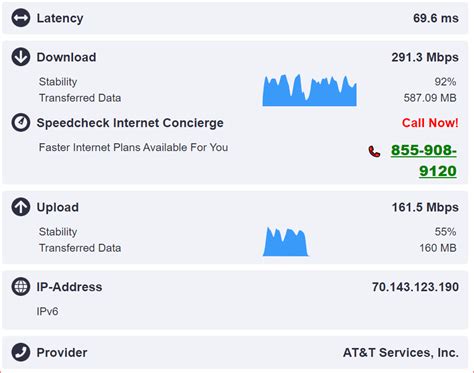Click the red Call Now! text
Image resolution: width=474 pixels, height=373 pixels.
(x=430, y=123)
